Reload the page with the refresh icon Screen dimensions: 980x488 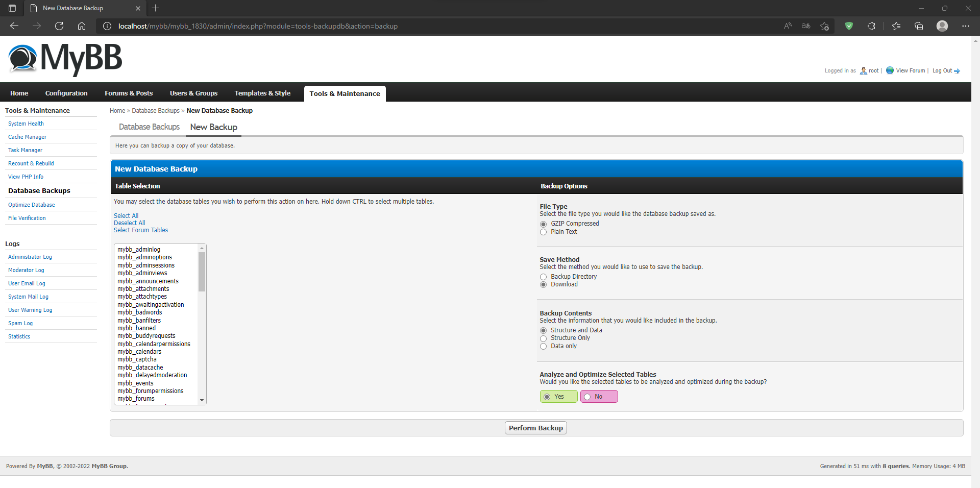[59, 26]
